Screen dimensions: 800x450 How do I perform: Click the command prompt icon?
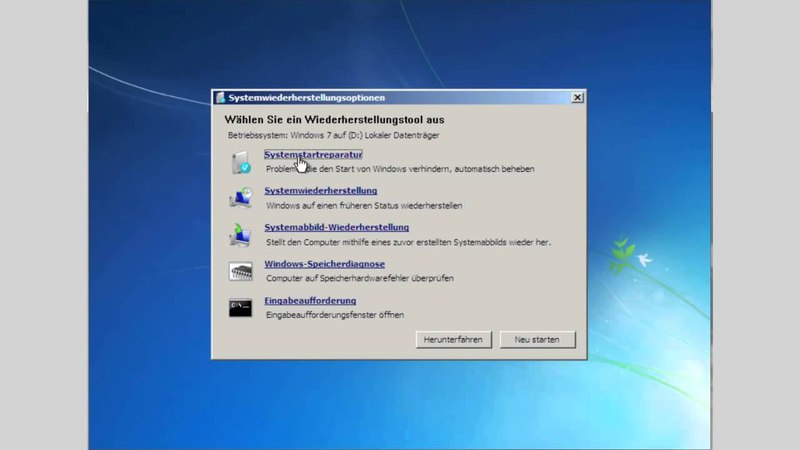click(240, 308)
